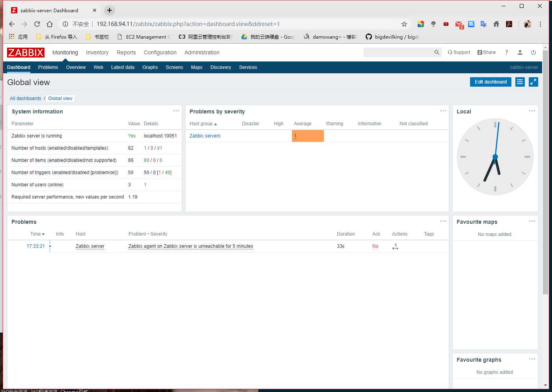Screen dimensions: 552x392
Task: Click the Zabbix logo
Action: 26,52
